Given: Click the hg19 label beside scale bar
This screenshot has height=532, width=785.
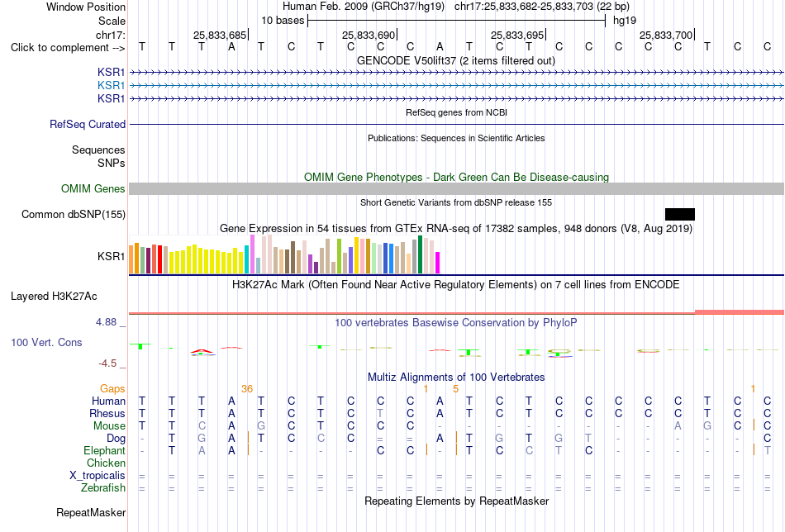Looking at the screenshot, I should 625,21.
